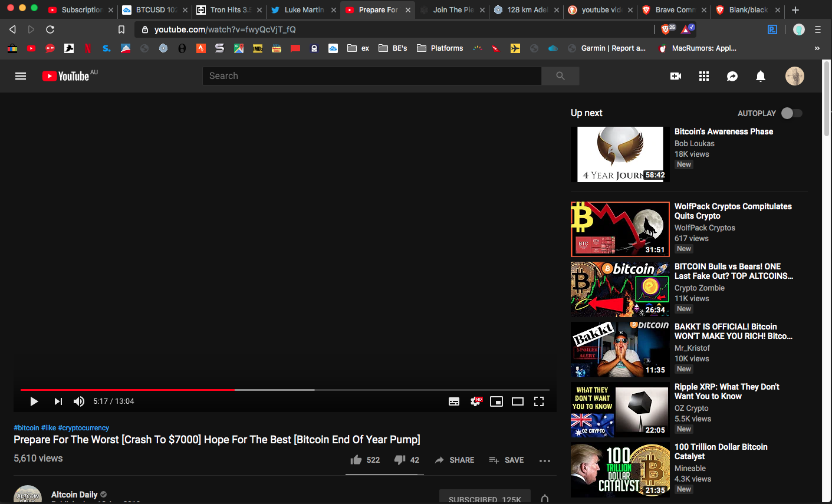Show more bookmarks overflow chevron
This screenshot has height=504, width=832.
tap(817, 48)
